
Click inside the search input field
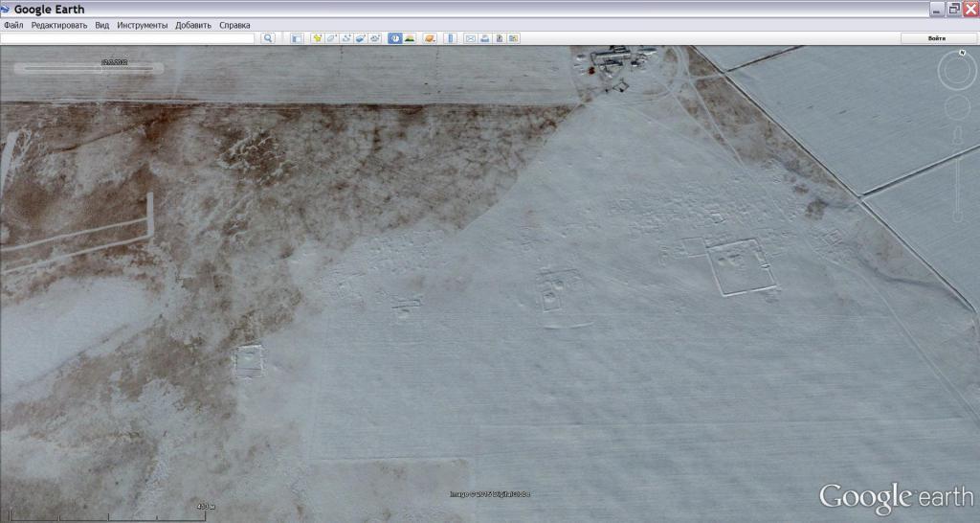coord(128,38)
